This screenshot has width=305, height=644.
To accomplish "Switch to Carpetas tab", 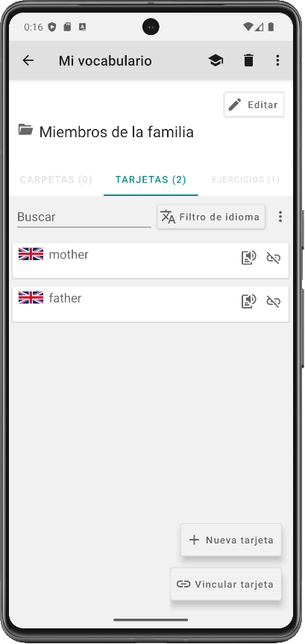I will pos(56,180).
